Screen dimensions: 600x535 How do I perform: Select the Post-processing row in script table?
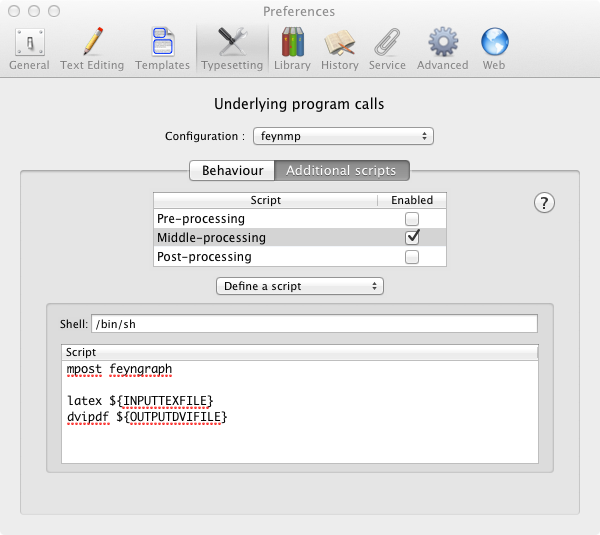[265, 257]
